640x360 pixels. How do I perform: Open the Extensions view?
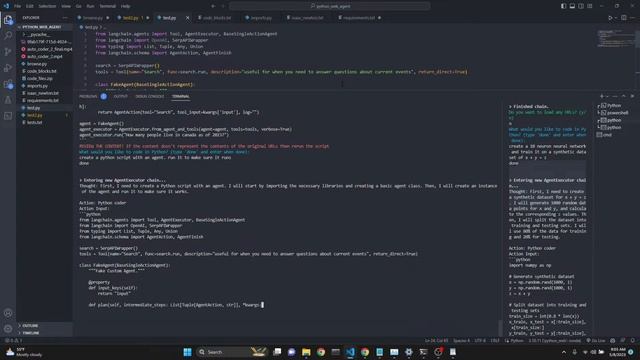coord(8,84)
